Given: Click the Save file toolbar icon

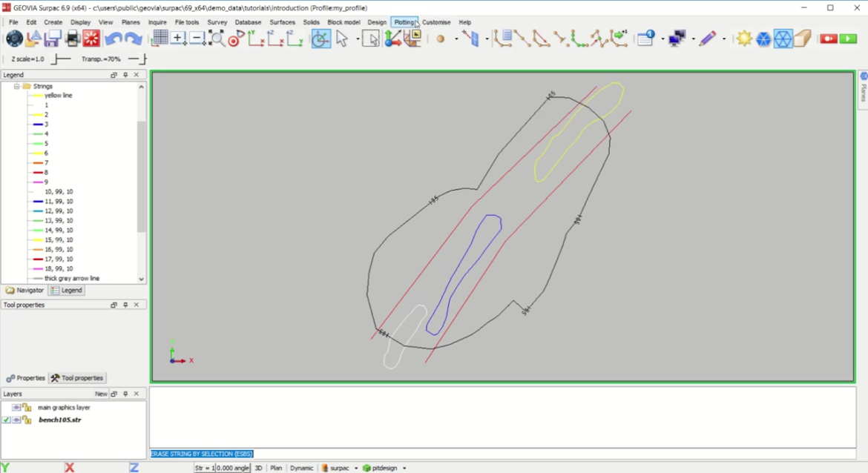Looking at the screenshot, I should [x=53, y=39].
